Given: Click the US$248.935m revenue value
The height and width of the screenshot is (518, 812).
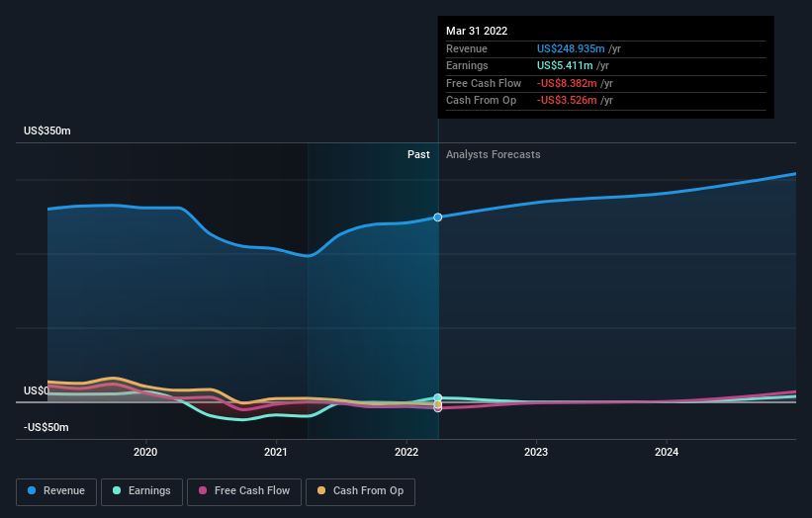Looking at the screenshot, I should click(x=571, y=48).
